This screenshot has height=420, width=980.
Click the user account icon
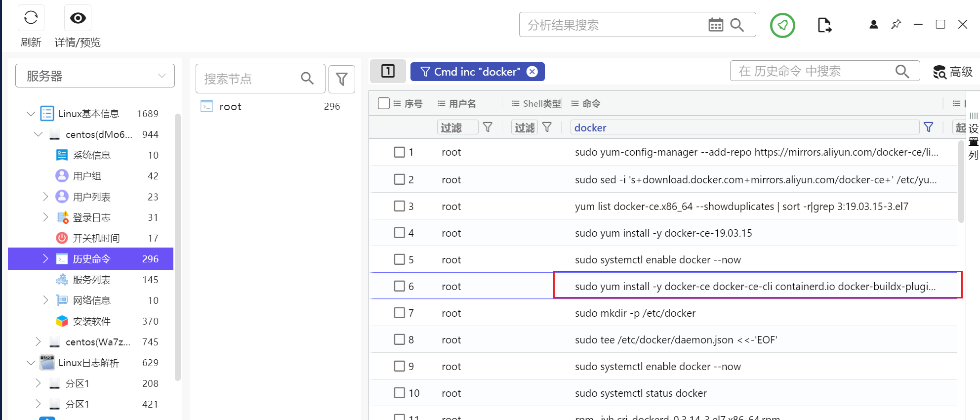click(873, 25)
